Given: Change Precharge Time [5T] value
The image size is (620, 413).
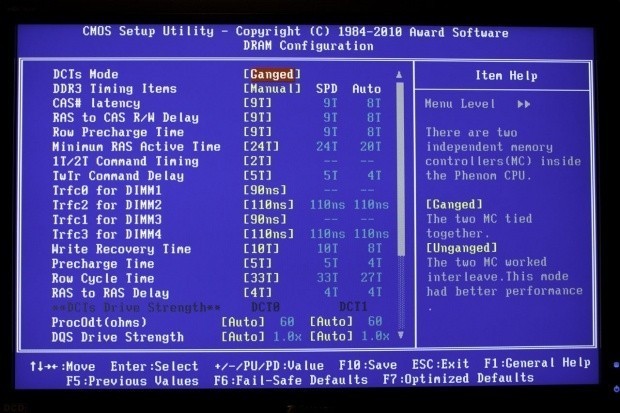Looking at the screenshot, I should tap(257, 263).
